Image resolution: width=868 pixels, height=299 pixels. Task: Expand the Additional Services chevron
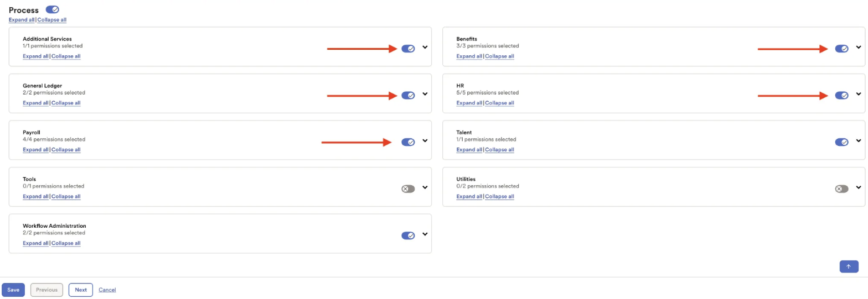[425, 48]
